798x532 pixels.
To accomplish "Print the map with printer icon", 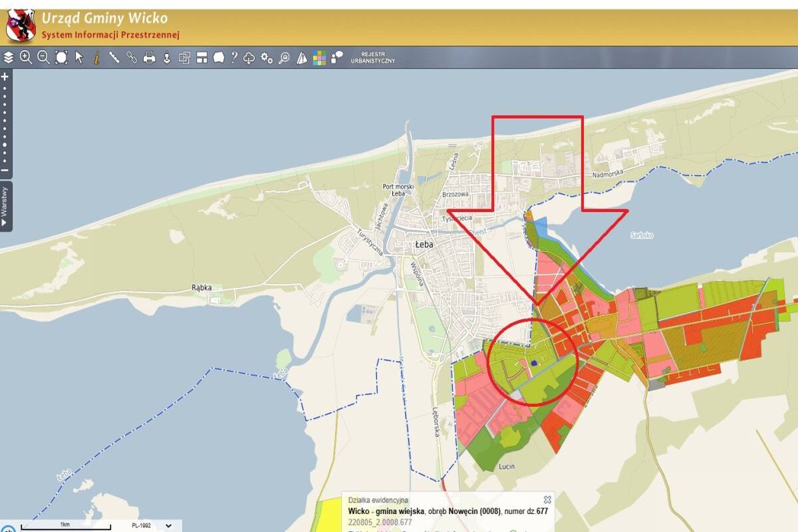I will coord(150,58).
